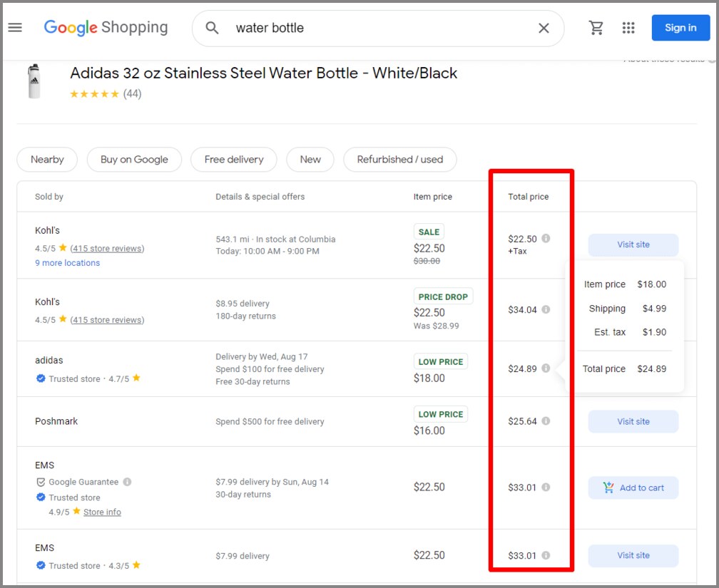Apply the Buy on Google filter

134,160
